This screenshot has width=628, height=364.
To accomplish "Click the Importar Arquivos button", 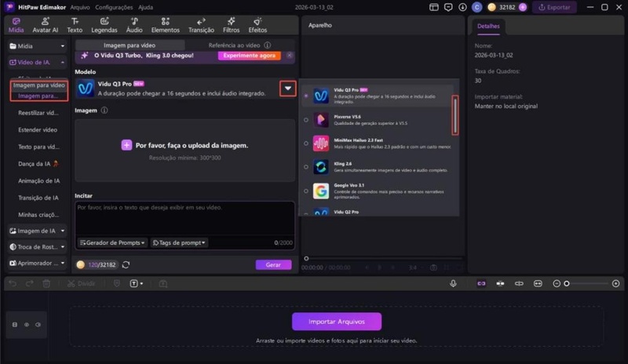I will (x=337, y=322).
